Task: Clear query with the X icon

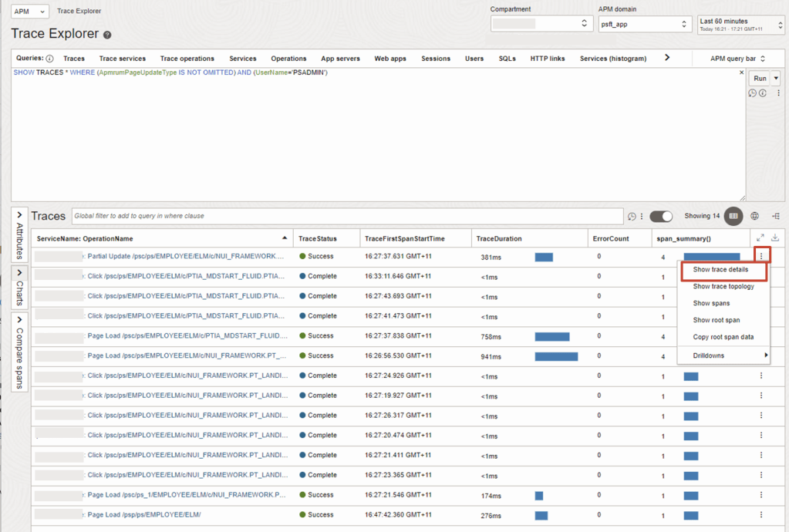Action: 742,73
